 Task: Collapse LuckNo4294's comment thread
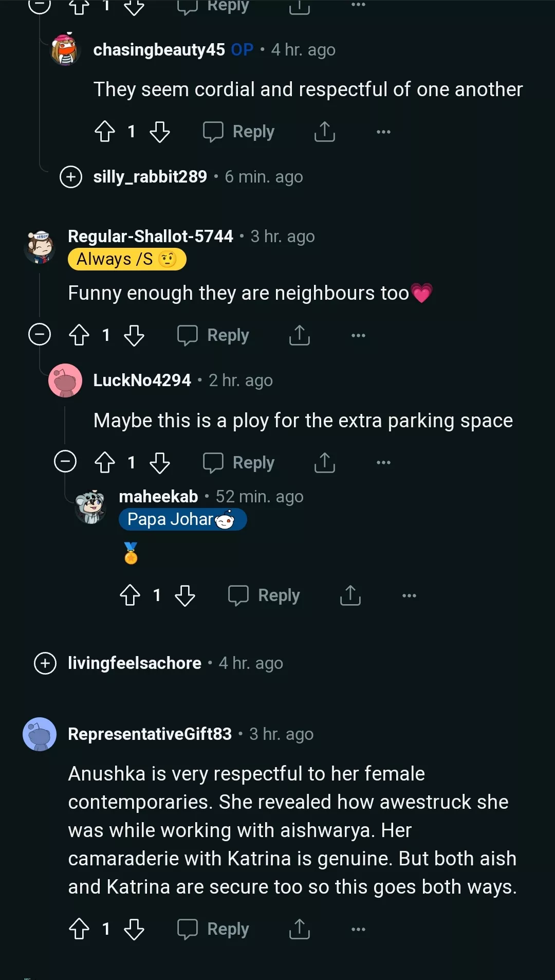pos(65,462)
